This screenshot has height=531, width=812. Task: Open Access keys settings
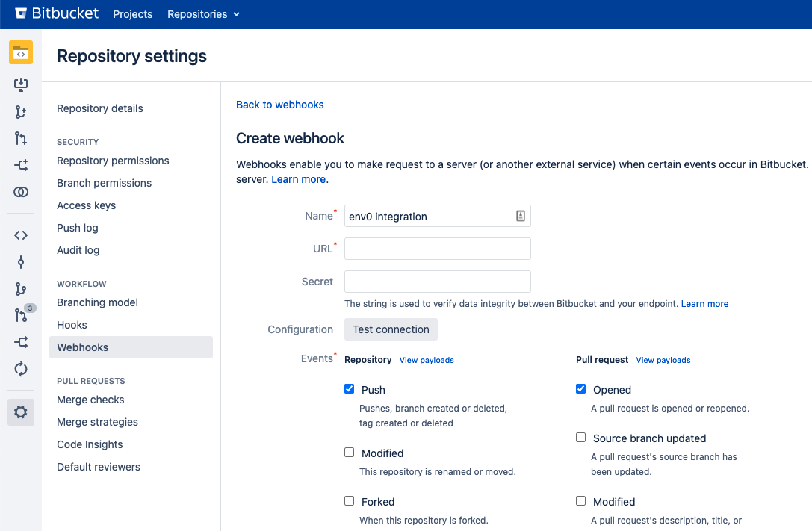[86, 205]
